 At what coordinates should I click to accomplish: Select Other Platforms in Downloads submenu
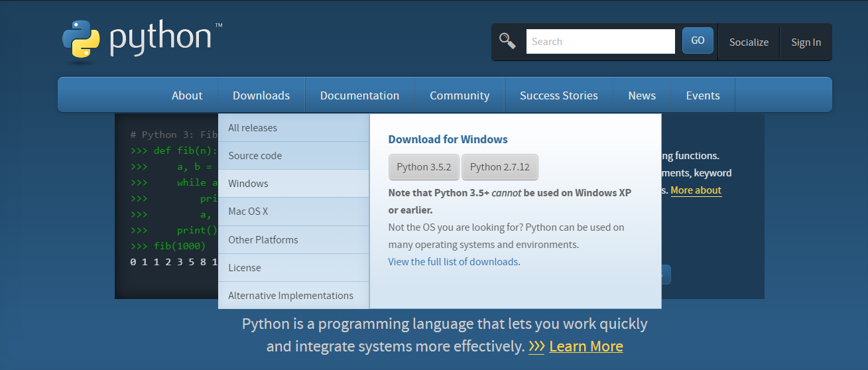(294, 239)
